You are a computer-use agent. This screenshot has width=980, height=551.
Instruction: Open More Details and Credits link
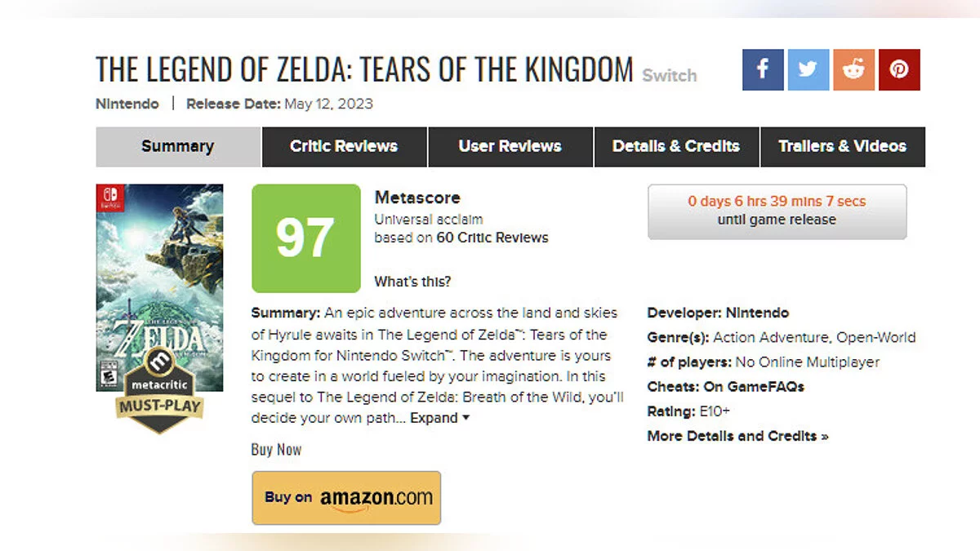pyautogui.click(x=737, y=436)
